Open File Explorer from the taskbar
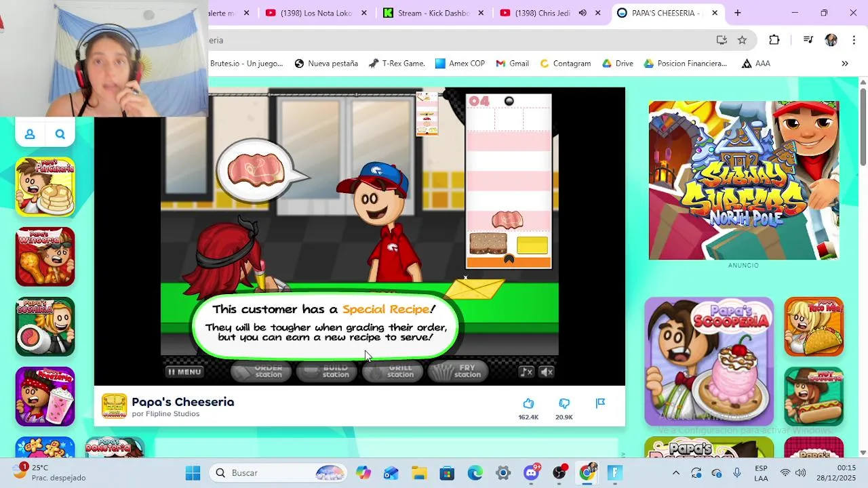 click(x=419, y=472)
